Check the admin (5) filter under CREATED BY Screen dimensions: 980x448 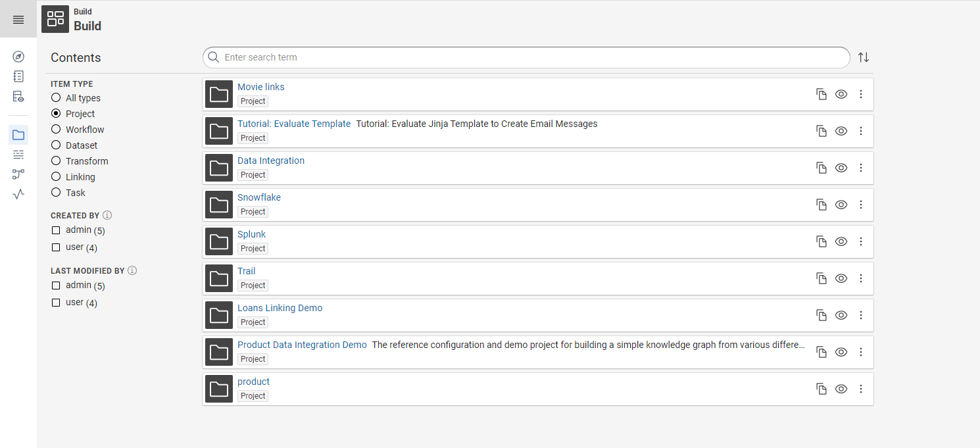point(56,230)
